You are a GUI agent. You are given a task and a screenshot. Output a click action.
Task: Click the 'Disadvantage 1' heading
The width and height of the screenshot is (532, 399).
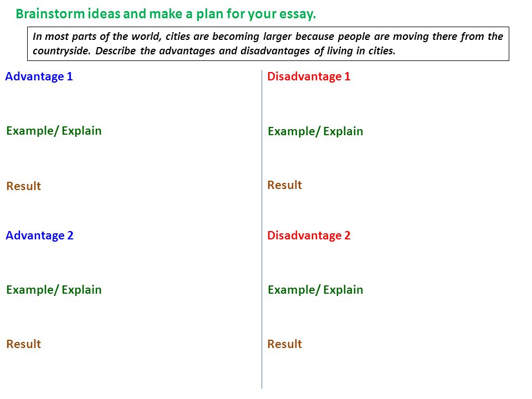click(x=309, y=76)
